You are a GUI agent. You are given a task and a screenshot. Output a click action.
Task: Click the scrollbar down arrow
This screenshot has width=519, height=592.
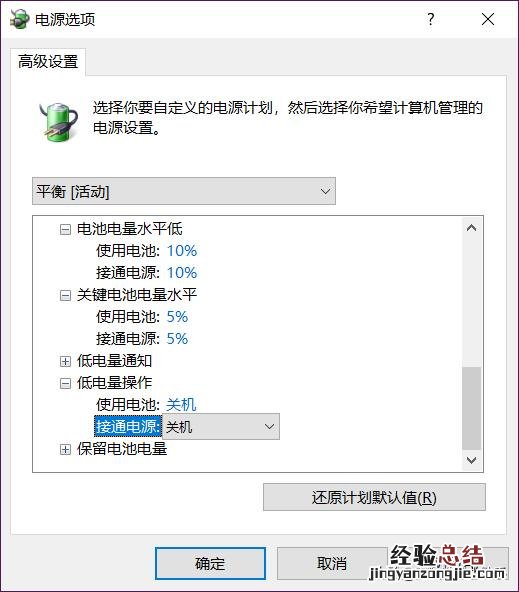tap(471, 460)
